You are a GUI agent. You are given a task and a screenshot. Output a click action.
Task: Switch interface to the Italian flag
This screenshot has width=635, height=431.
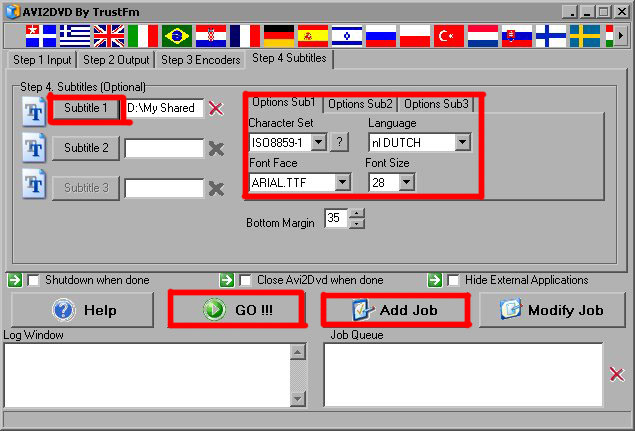pos(143,36)
